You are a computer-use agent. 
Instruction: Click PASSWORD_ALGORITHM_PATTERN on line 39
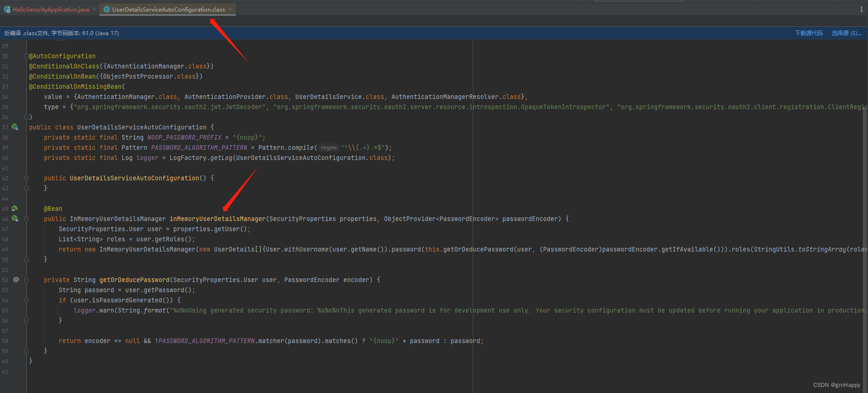click(x=199, y=147)
